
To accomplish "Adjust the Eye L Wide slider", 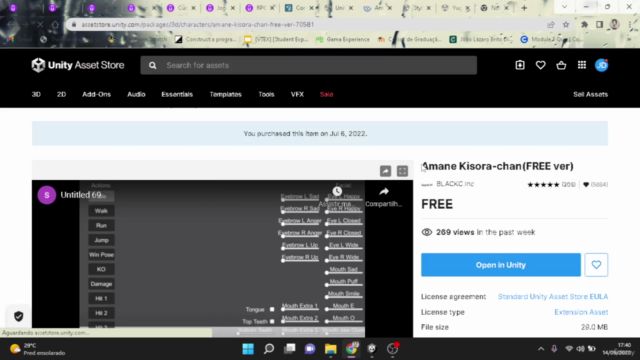I will [344, 249].
